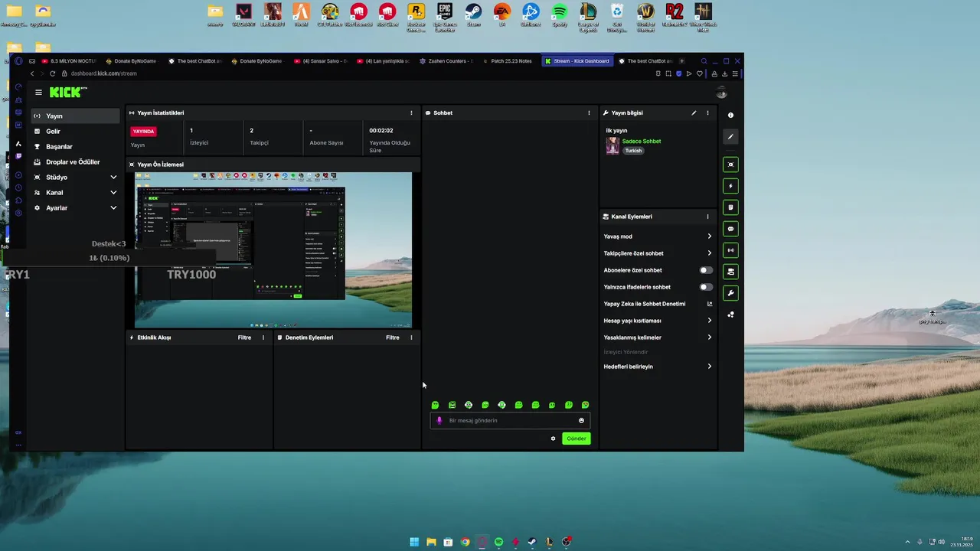This screenshot has width=980, height=551.
Task: Click the purple microphone icon in chat input
Action: [439, 420]
